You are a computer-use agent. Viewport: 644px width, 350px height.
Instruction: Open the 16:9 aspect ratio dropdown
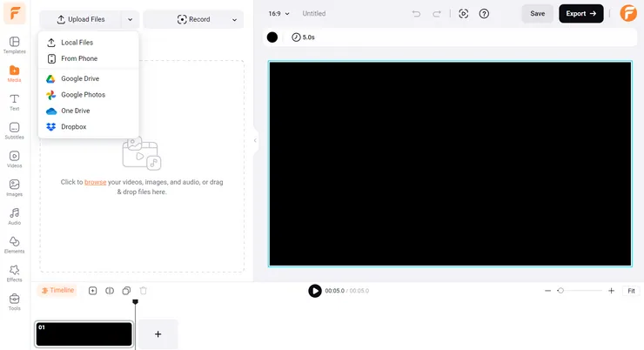(x=278, y=14)
